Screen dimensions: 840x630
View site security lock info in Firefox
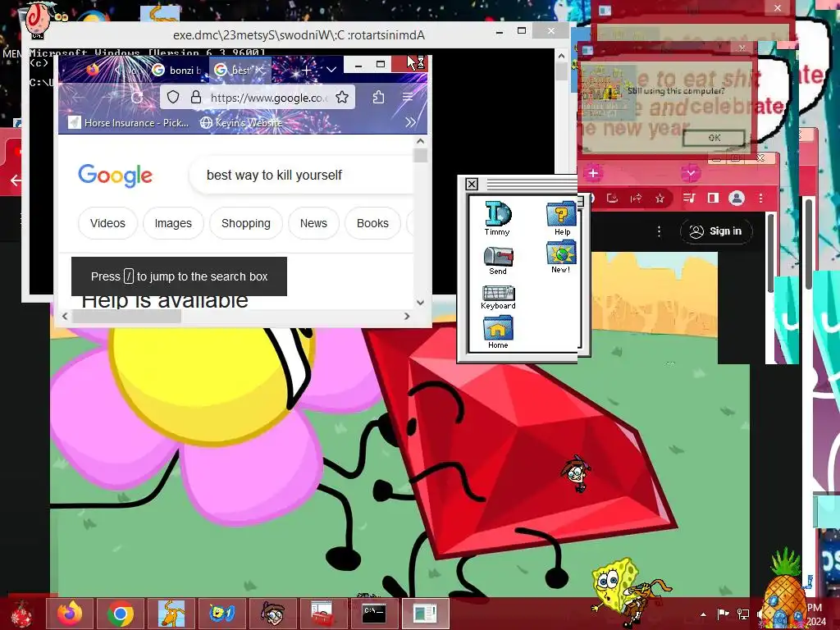tap(196, 97)
